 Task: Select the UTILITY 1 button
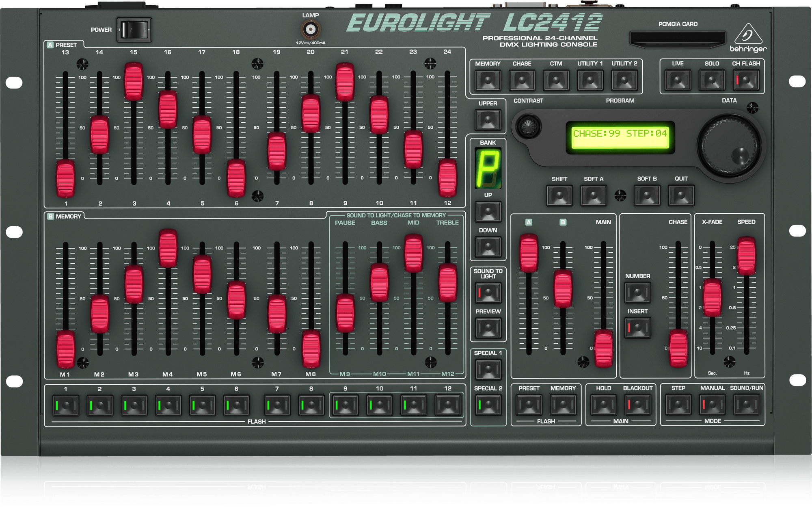[x=590, y=80]
